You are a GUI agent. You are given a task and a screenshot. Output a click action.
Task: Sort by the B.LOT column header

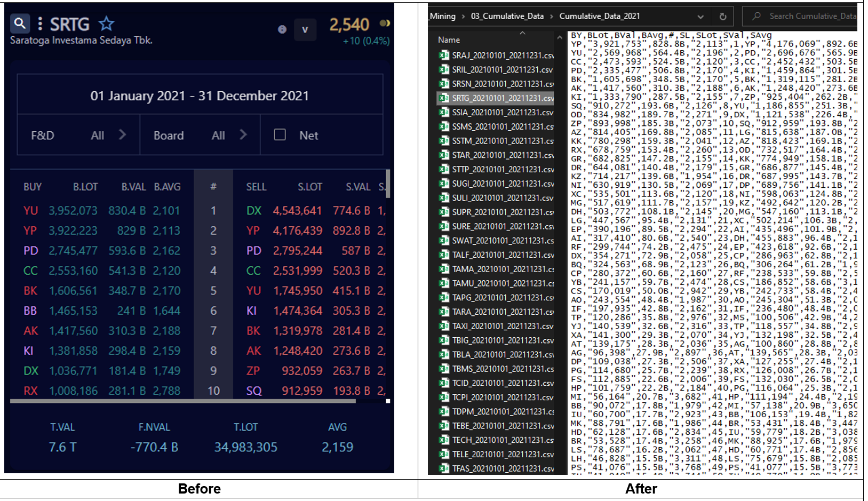[x=85, y=187]
